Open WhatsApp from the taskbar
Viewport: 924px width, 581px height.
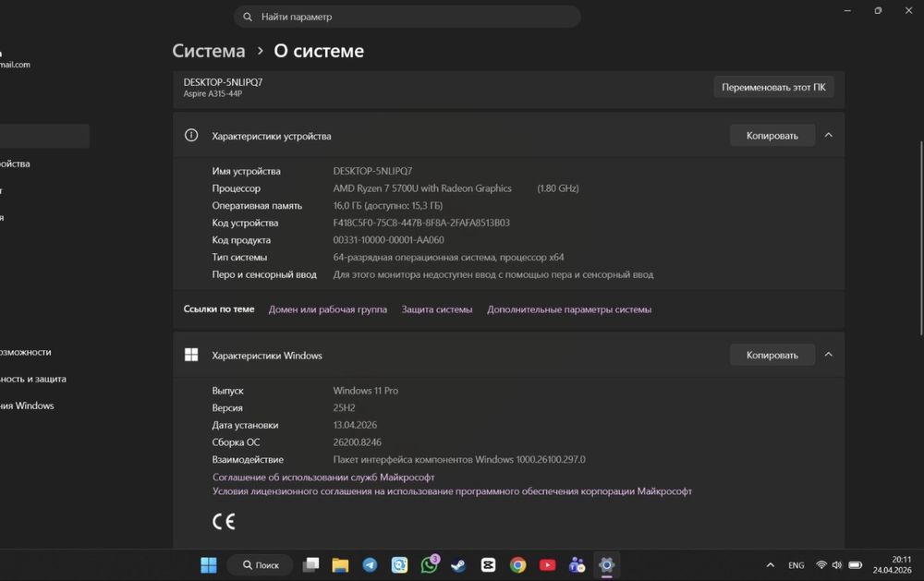tap(430, 564)
